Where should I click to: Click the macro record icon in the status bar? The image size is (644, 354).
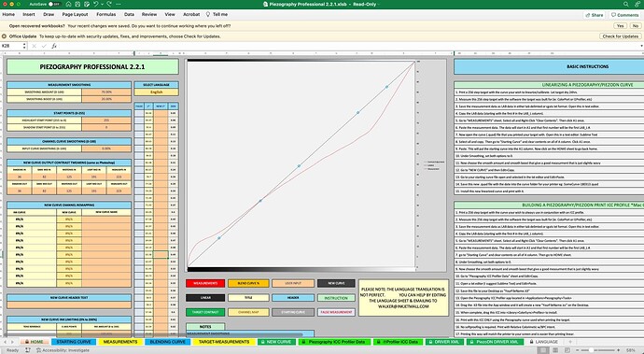[28, 350]
